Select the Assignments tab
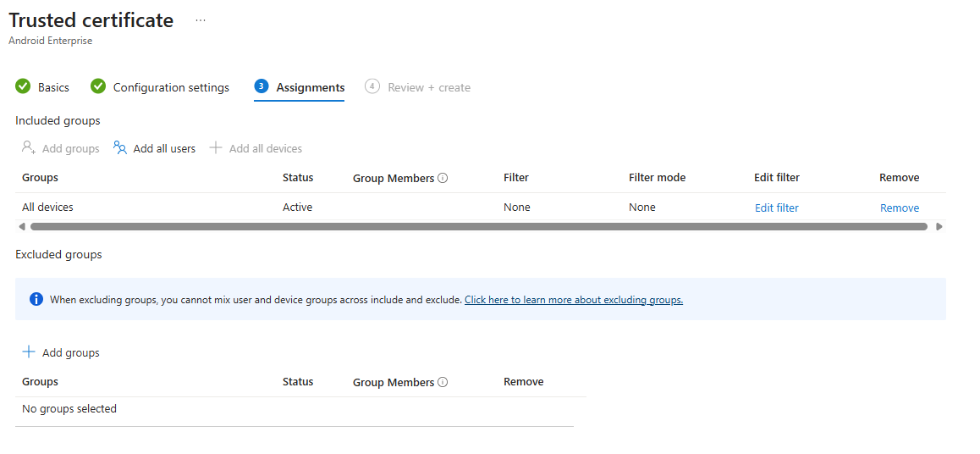Image resolution: width=980 pixels, height=454 pixels. coord(310,87)
